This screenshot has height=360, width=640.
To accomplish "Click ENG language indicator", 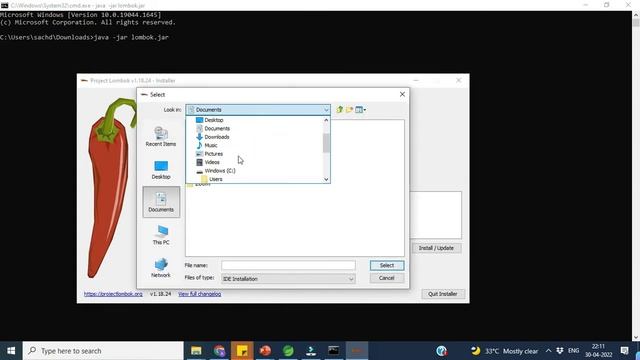I will pos(573,351).
